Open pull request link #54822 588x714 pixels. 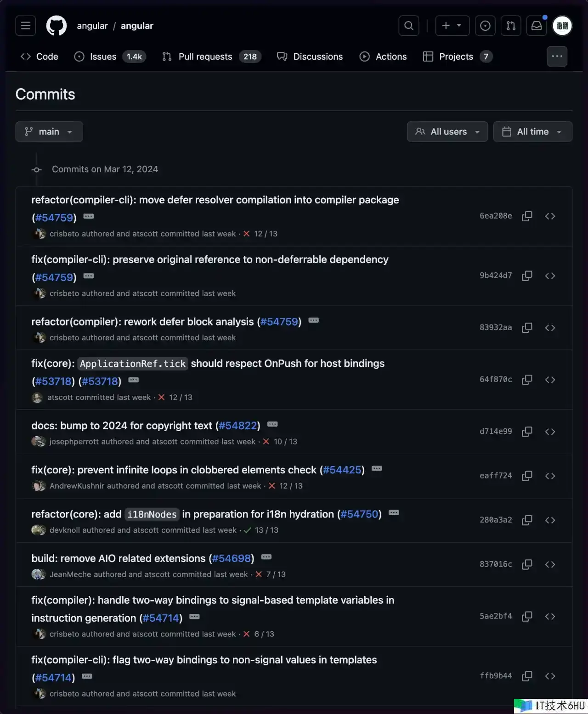click(238, 426)
